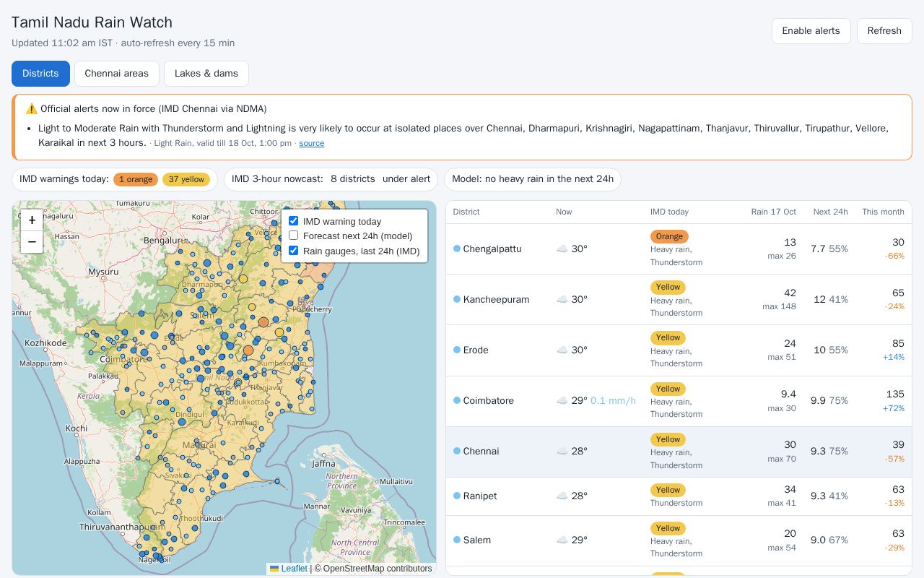Click the Orange badge in the Chengalpattu row
The height and width of the screenshot is (578, 924).
[x=669, y=236]
